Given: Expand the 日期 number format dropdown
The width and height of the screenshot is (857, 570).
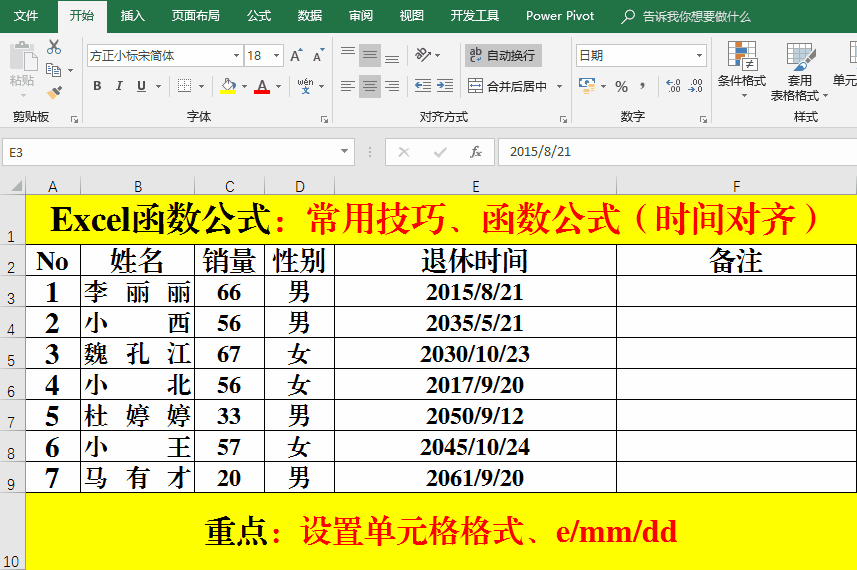Looking at the screenshot, I should tap(698, 56).
